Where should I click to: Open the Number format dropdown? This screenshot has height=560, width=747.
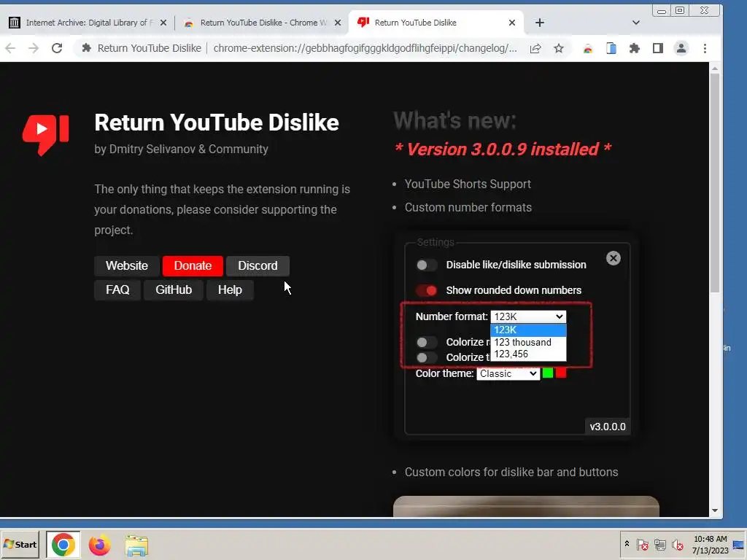pos(528,316)
